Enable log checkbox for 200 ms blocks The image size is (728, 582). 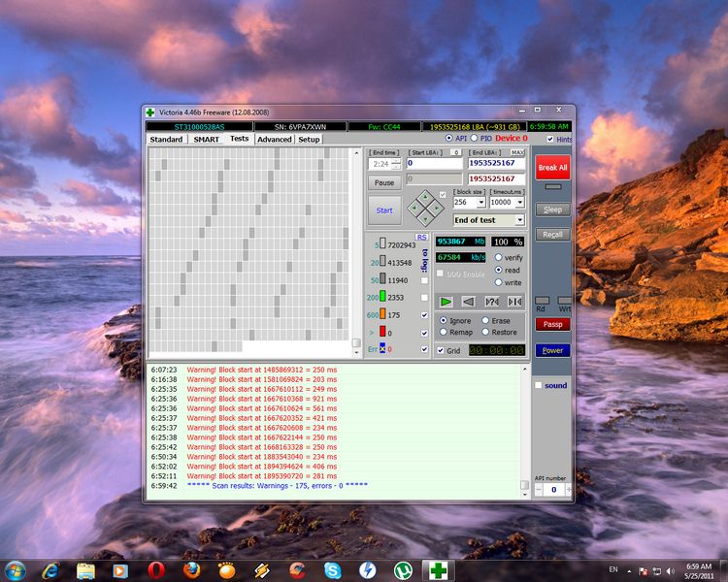(x=424, y=298)
